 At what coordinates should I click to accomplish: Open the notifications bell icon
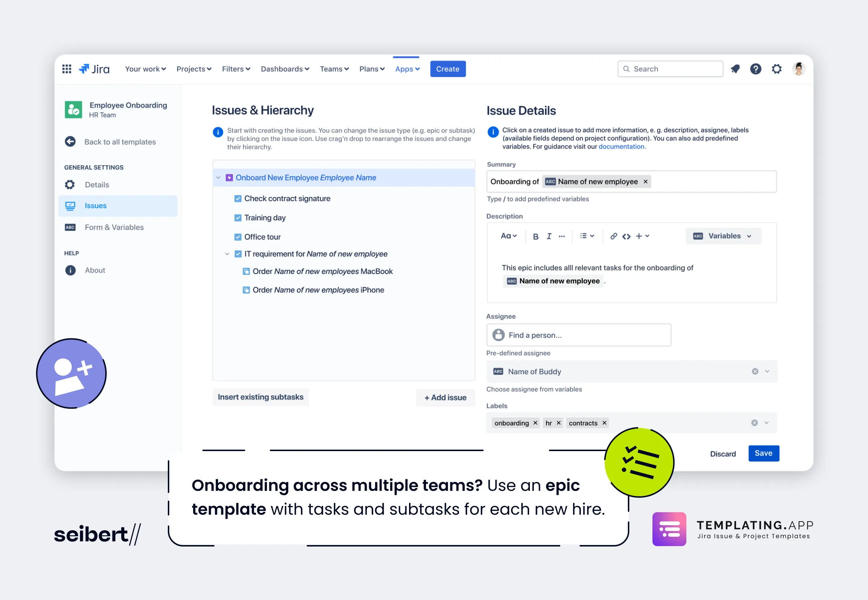click(735, 69)
